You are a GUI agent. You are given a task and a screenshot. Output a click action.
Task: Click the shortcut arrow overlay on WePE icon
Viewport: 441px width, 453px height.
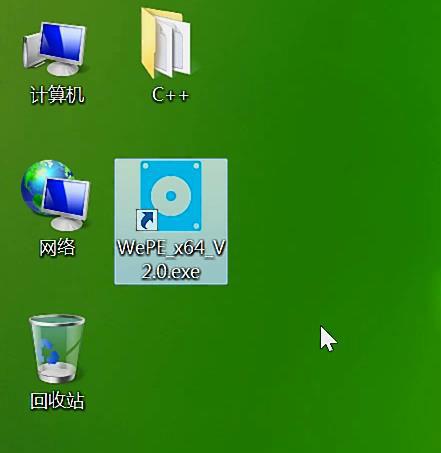point(147,220)
